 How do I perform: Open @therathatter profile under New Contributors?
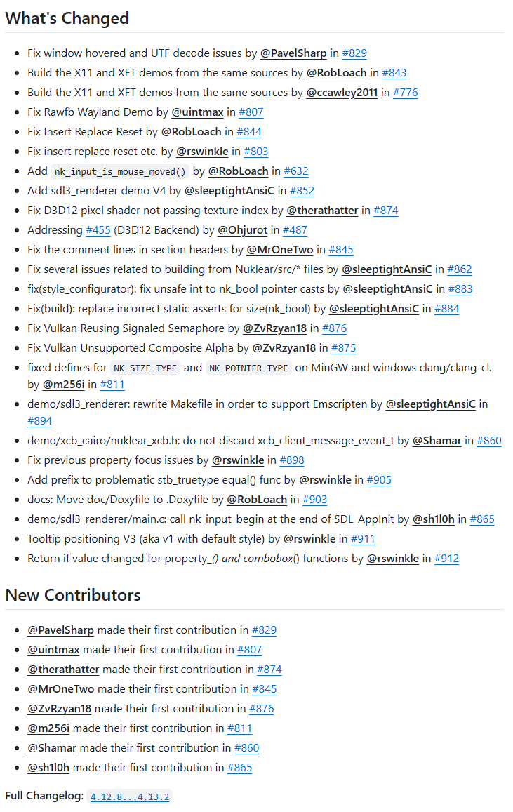pos(63,670)
